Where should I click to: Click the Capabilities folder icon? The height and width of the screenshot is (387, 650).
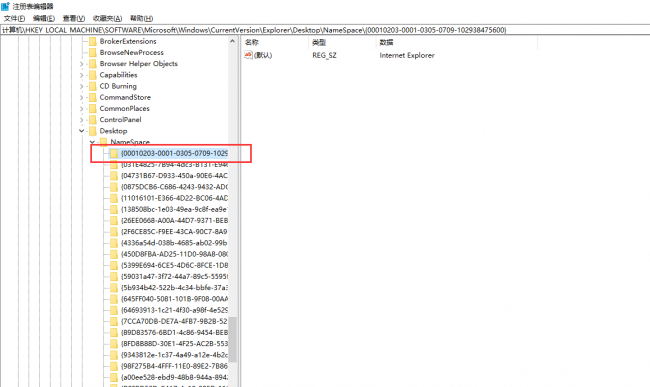(93, 75)
